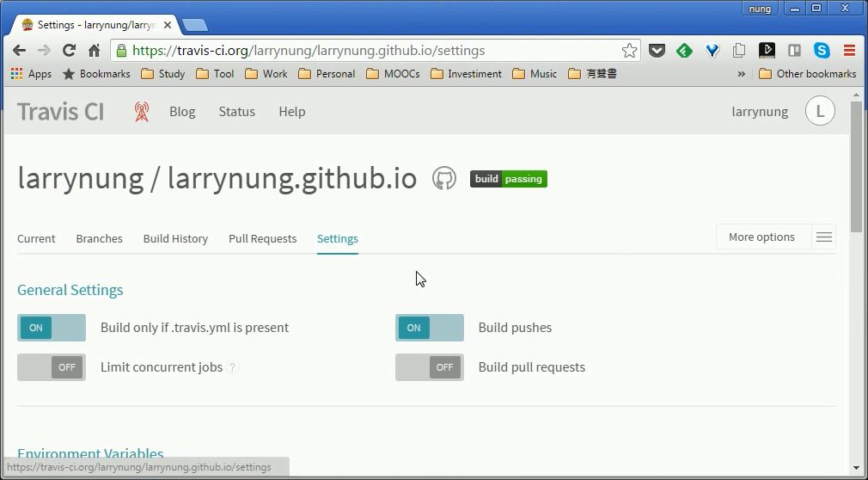The width and height of the screenshot is (868, 480).
Task: Close the Settings browser tab
Action: click(168, 25)
